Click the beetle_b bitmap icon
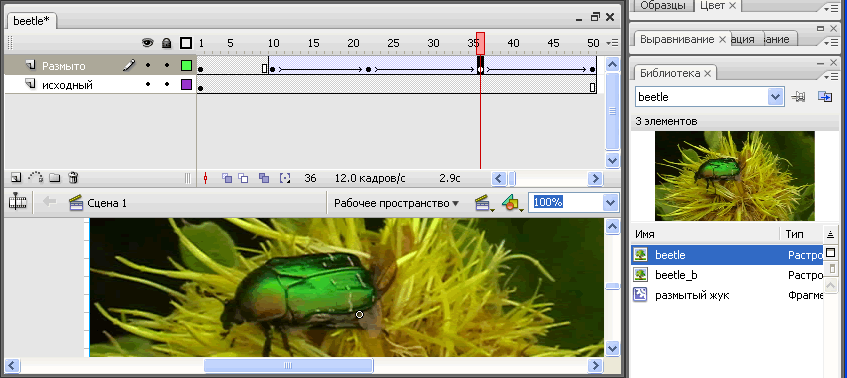The width and height of the screenshot is (847, 378). [x=640, y=275]
